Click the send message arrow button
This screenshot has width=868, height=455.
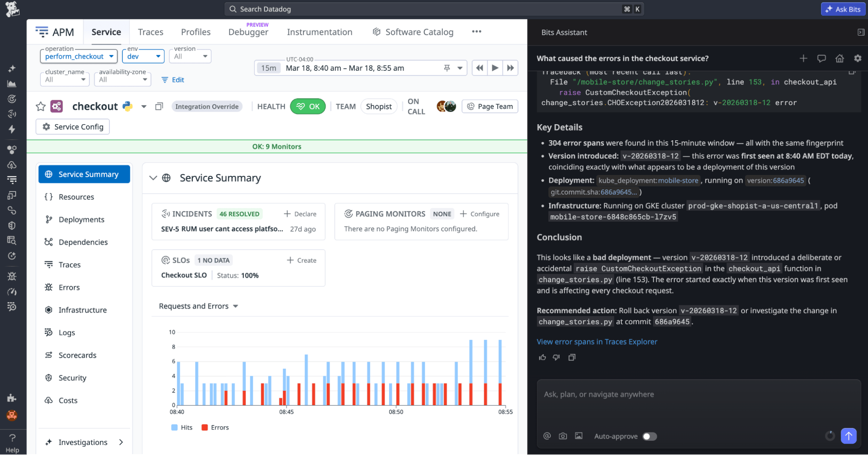pos(848,435)
